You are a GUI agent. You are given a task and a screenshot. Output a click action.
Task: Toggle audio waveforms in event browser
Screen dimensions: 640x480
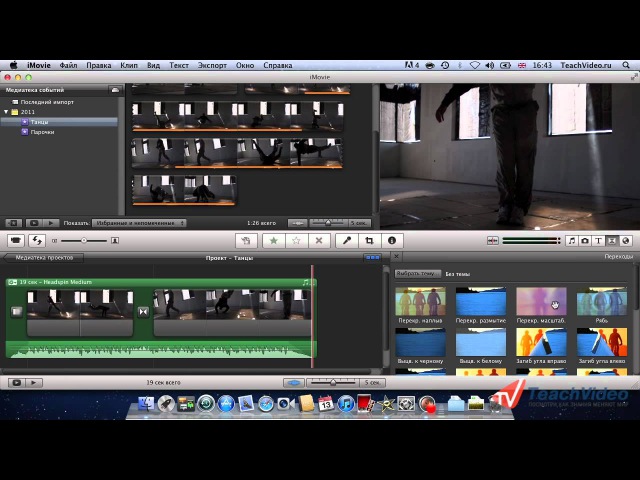tap(298, 223)
